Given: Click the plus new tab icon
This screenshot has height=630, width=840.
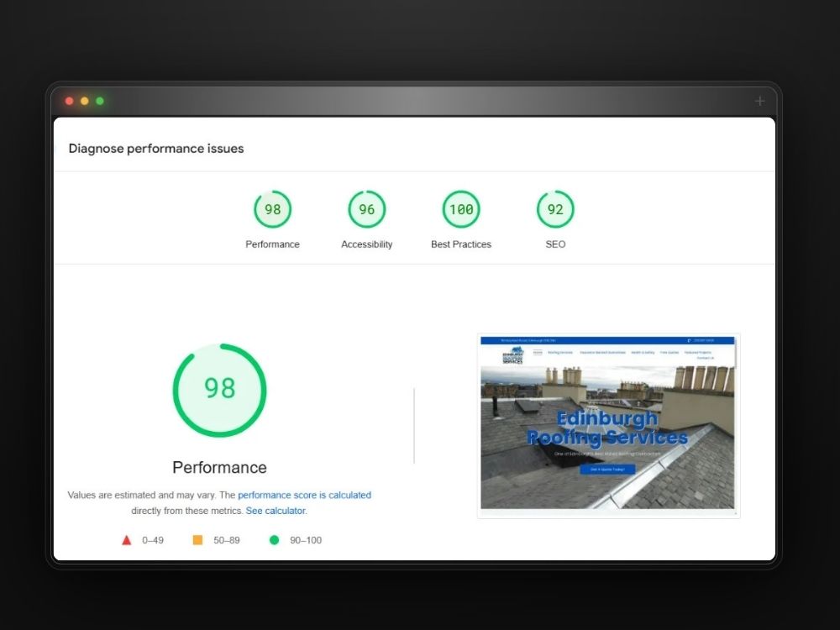Looking at the screenshot, I should 759,101.
